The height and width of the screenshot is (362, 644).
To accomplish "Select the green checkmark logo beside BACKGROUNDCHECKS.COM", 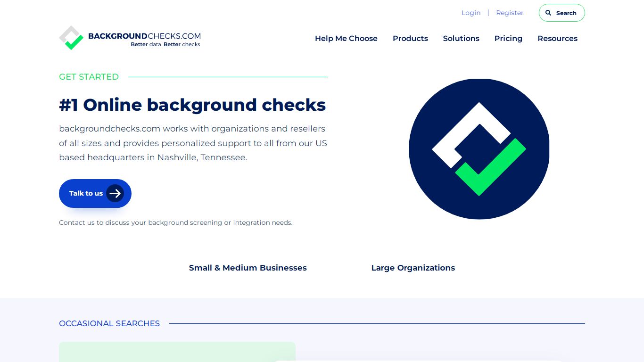I will (71, 38).
